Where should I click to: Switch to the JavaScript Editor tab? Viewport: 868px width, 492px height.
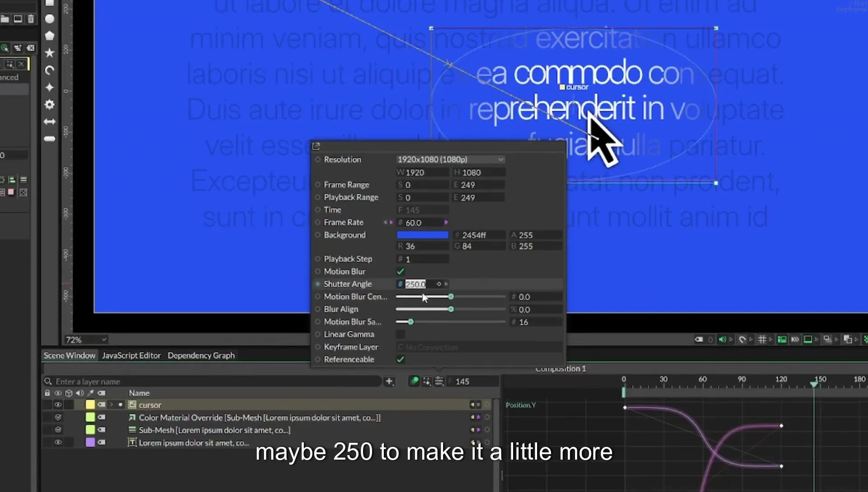click(x=131, y=355)
